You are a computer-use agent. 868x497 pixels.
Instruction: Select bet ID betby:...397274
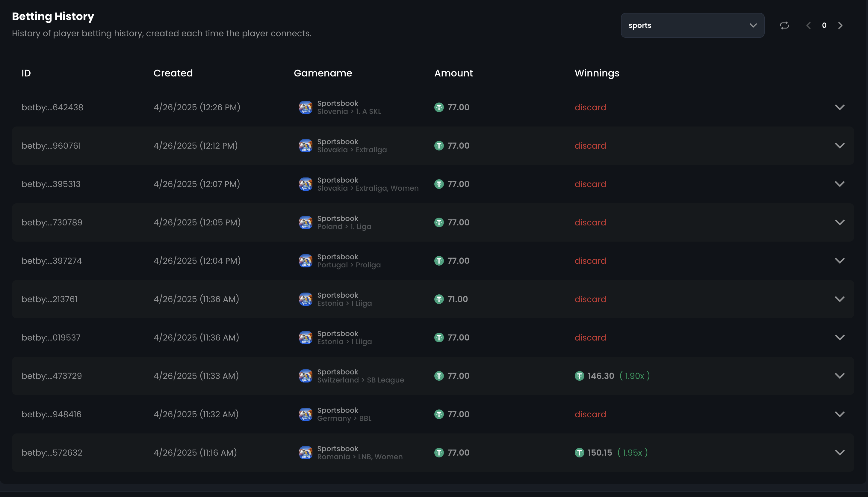pos(52,261)
